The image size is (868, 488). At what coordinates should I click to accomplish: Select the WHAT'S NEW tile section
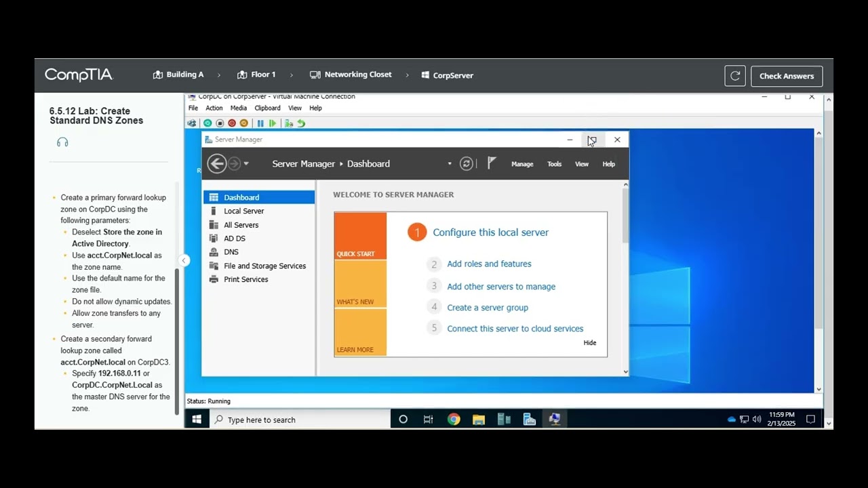[x=360, y=285]
